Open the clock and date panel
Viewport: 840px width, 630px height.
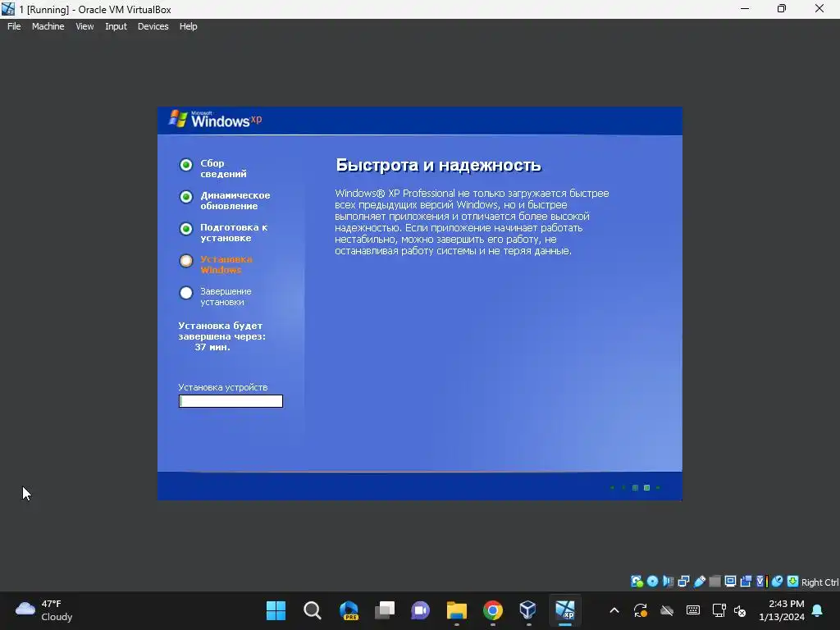[782, 610]
